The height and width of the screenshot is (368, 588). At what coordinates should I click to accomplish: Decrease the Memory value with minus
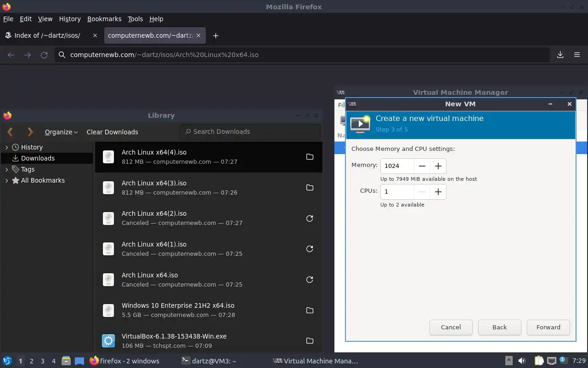[x=422, y=166]
